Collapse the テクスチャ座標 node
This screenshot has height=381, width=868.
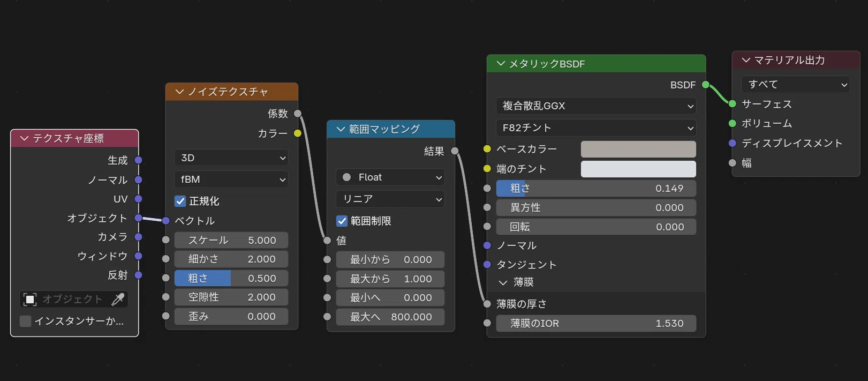24,138
